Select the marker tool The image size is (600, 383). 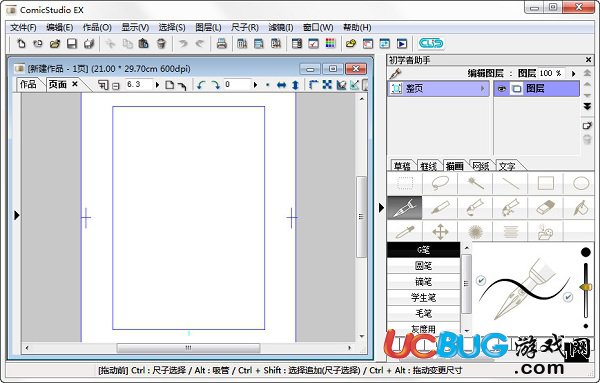click(x=440, y=208)
